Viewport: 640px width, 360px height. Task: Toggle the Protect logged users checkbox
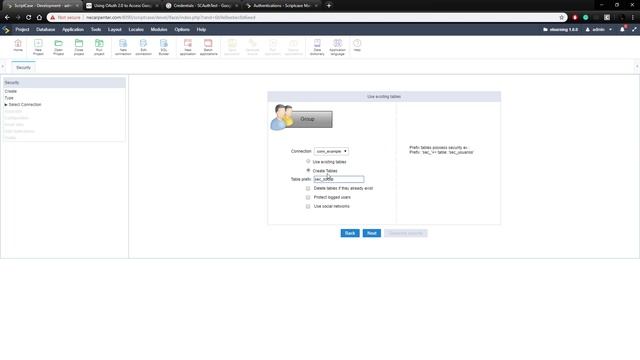pos(308,197)
